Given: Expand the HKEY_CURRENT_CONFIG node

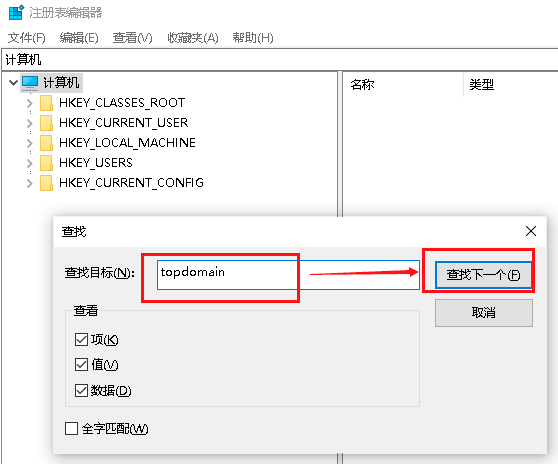Looking at the screenshot, I should pos(30,183).
